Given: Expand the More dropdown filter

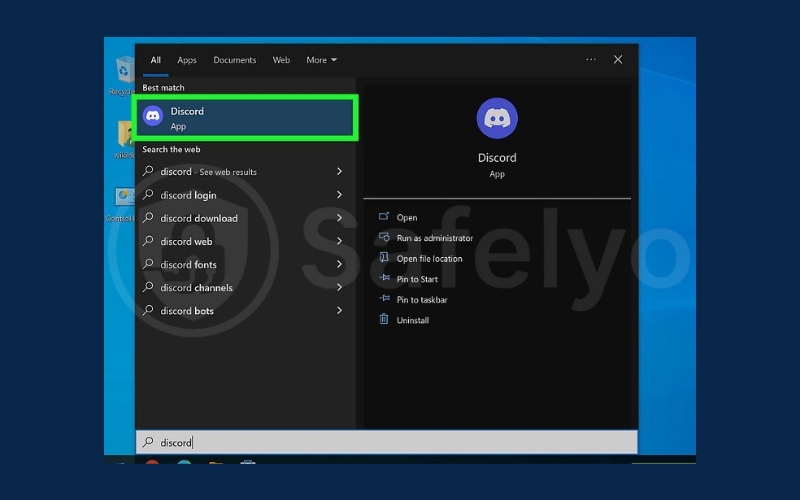Looking at the screenshot, I should point(321,60).
